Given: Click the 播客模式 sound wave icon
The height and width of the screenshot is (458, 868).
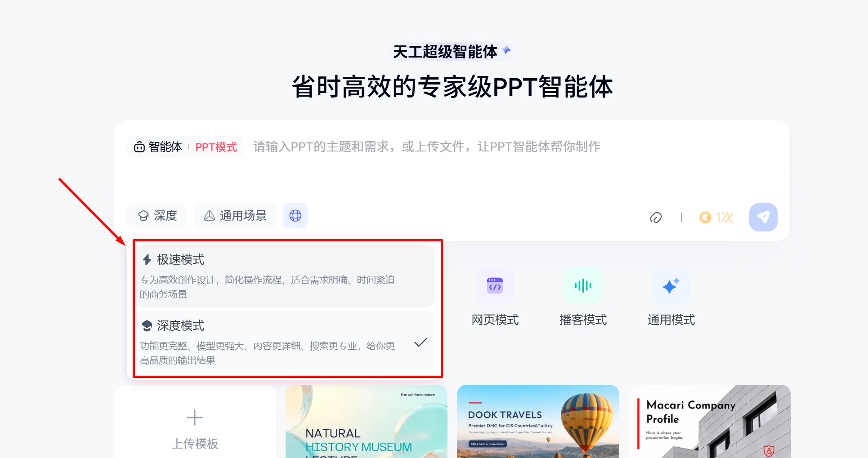Looking at the screenshot, I should click(583, 285).
